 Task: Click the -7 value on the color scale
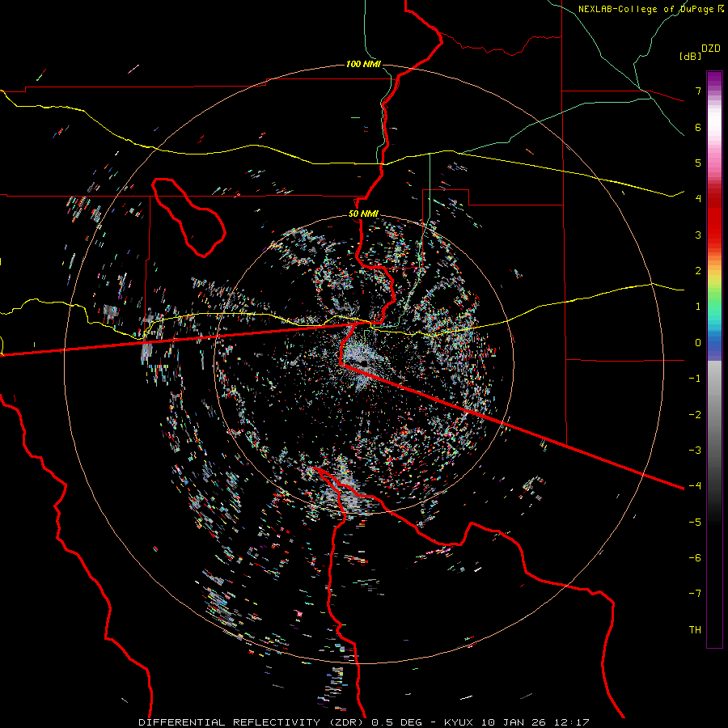pos(695,594)
